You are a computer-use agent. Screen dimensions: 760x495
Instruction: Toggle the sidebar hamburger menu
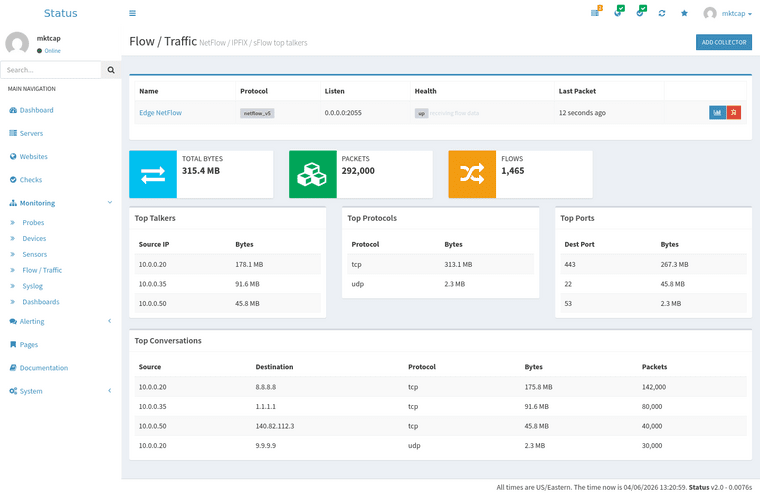[132, 13]
